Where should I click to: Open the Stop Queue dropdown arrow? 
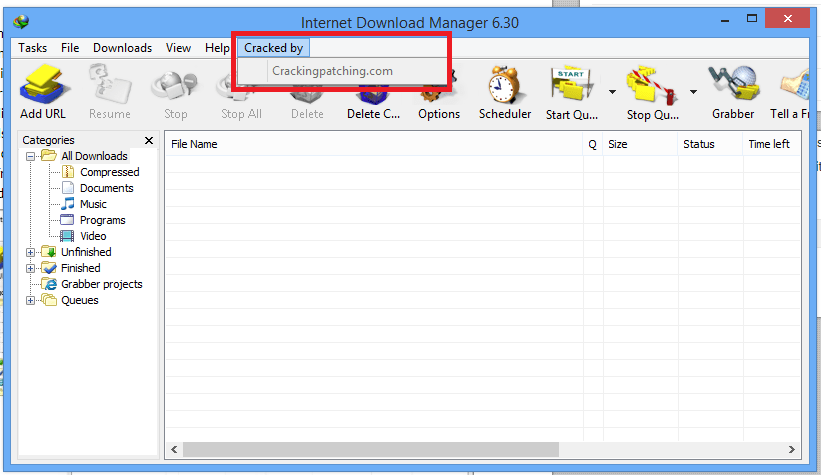click(693, 92)
